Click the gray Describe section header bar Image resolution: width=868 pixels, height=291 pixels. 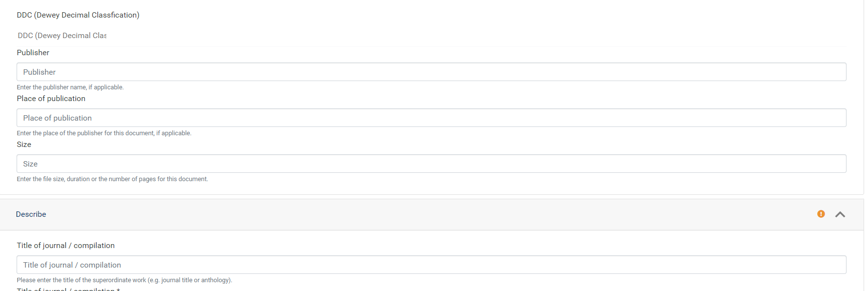point(390,214)
